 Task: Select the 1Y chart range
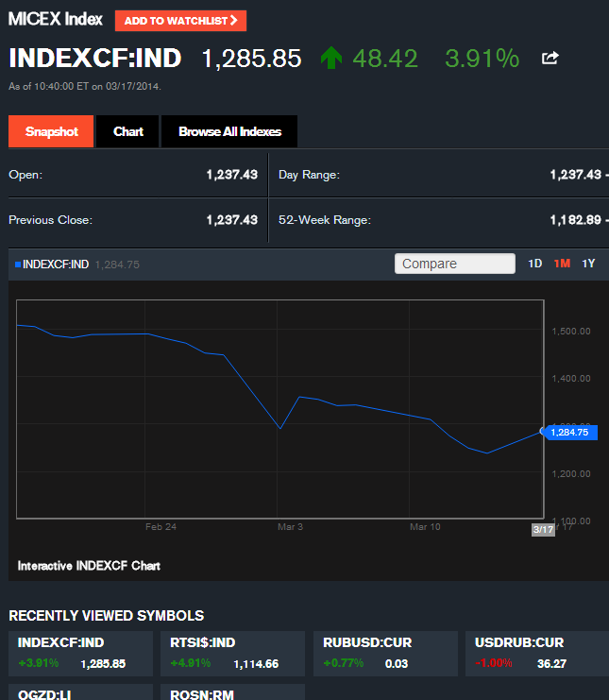(x=588, y=264)
